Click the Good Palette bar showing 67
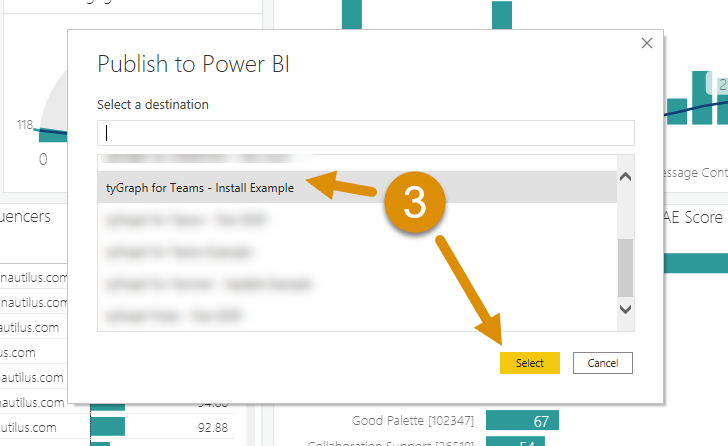The image size is (728, 446). pos(522,420)
